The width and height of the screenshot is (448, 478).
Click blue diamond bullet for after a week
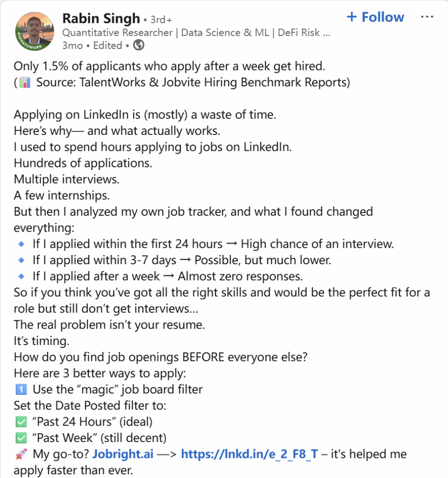[x=21, y=276]
